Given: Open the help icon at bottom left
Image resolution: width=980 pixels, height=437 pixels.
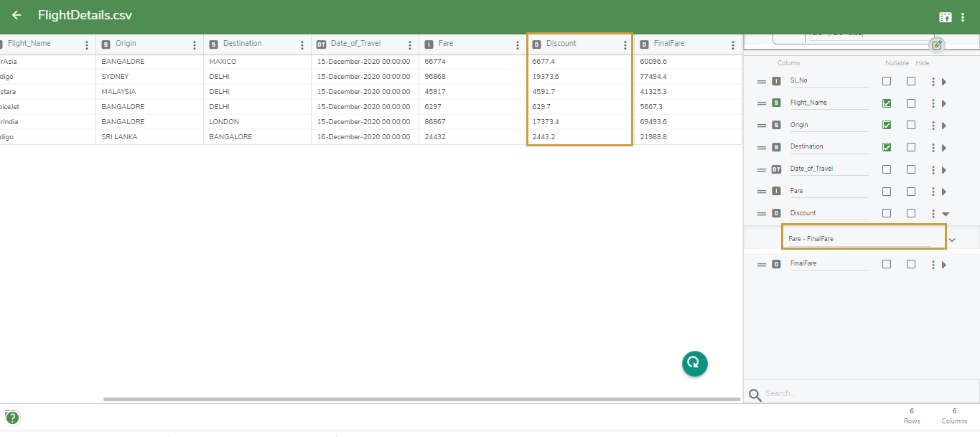Looking at the screenshot, I should click(12, 416).
